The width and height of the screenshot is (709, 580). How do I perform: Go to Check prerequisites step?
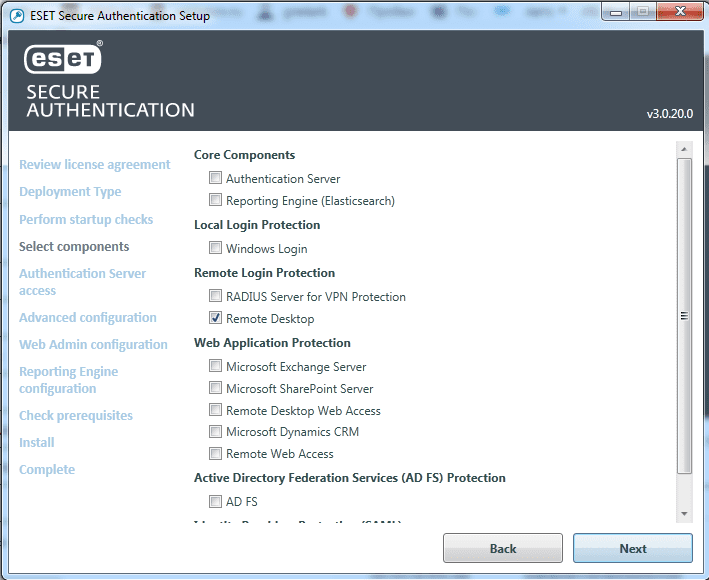coord(76,415)
